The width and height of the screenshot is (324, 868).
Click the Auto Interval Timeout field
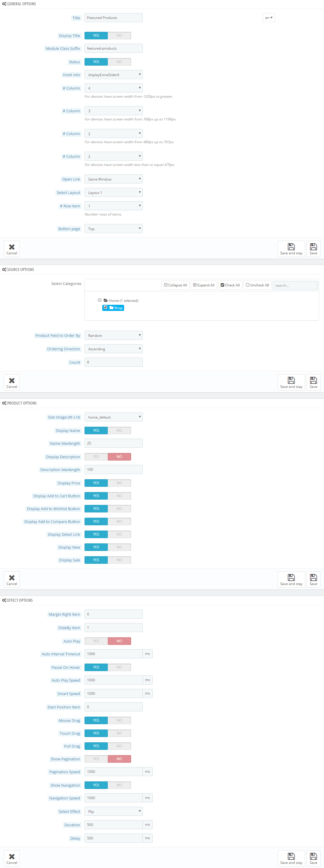point(113,654)
